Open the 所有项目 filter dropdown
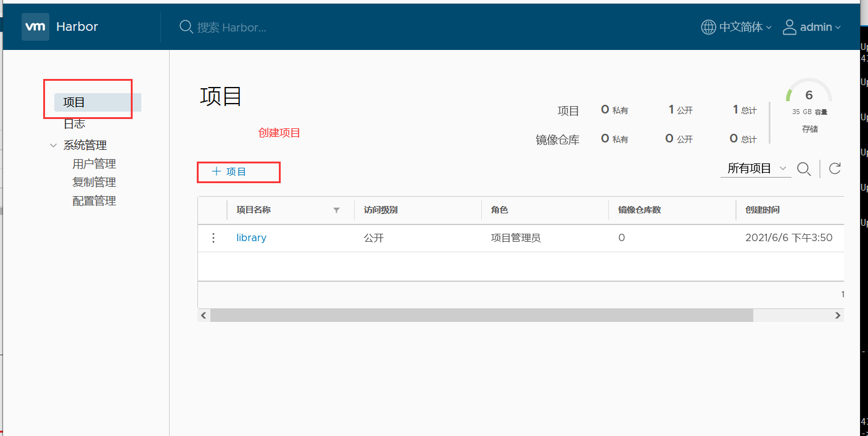 click(756, 168)
